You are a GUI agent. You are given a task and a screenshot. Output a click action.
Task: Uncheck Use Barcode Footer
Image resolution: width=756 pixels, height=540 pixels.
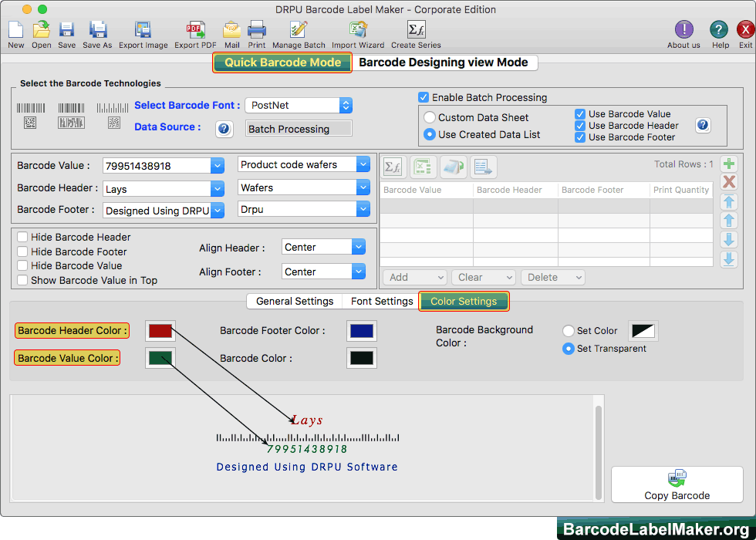580,137
